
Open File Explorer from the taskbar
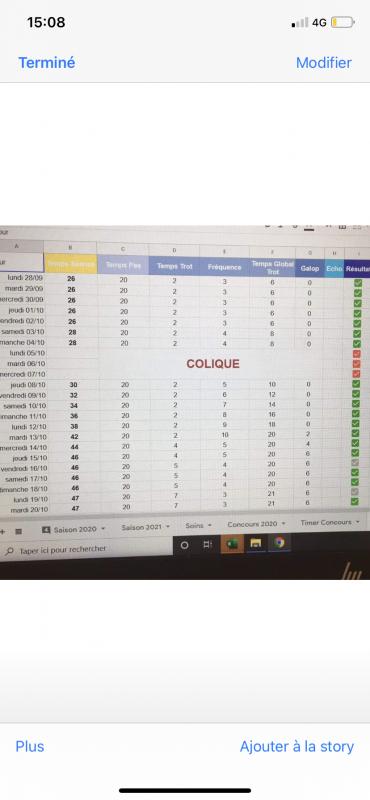(255, 543)
